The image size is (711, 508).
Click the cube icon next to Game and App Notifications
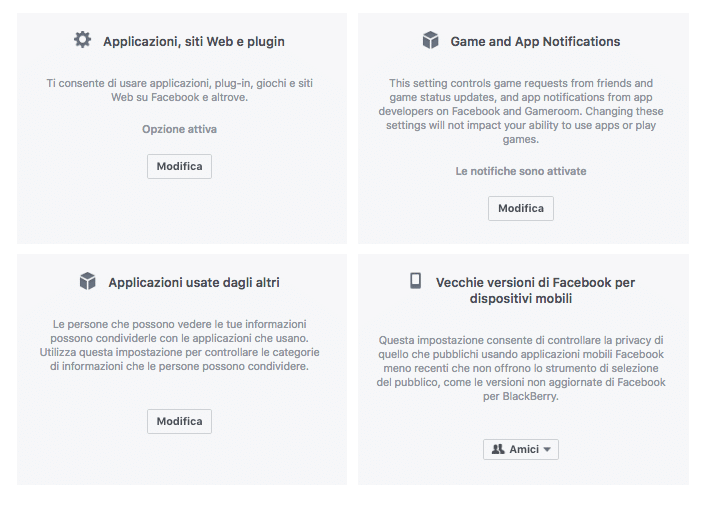[x=431, y=40]
